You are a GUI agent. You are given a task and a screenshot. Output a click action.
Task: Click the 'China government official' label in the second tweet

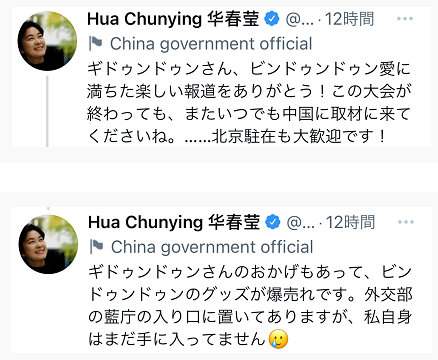pos(212,247)
